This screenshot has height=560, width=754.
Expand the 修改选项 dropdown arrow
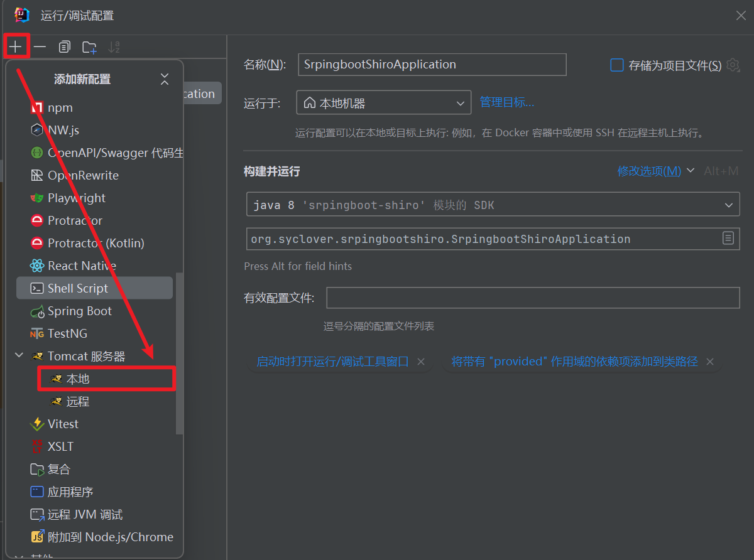point(691,170)
